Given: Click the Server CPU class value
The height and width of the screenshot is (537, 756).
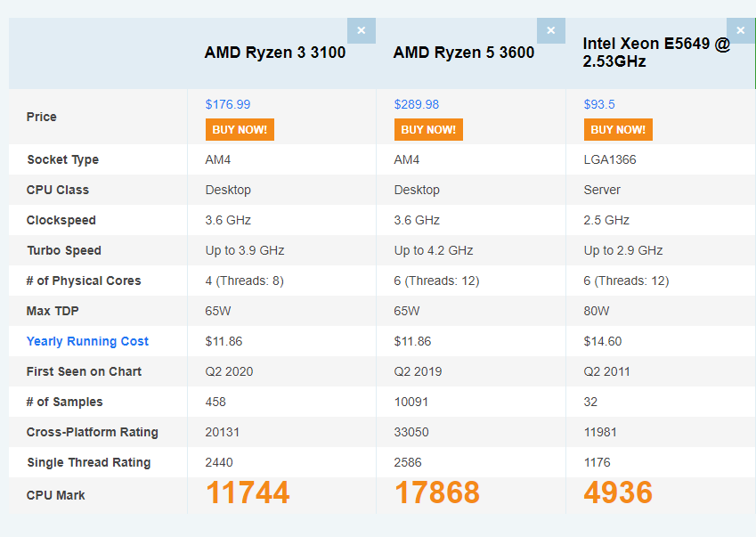Looking at the screenshot, I should tap(602, 190).
